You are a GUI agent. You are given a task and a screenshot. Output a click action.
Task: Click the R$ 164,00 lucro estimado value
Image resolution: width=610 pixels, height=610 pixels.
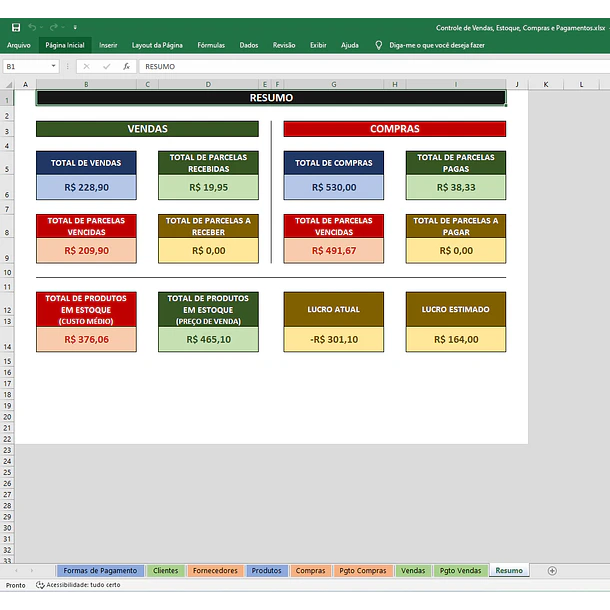coord(456,339)
